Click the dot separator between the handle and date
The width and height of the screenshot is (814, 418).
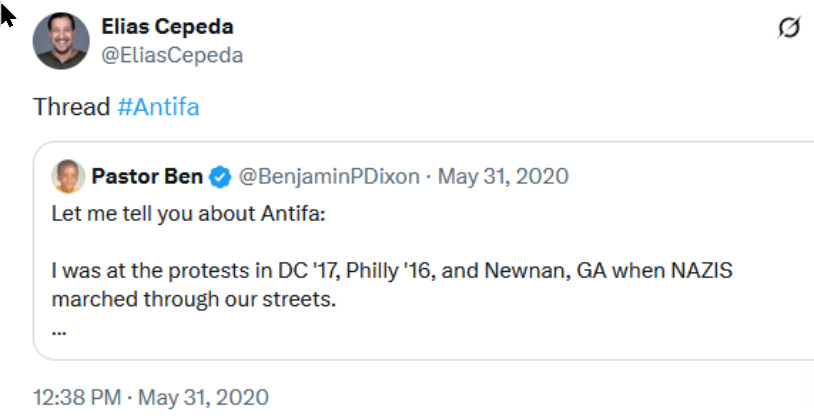(430, 178)
